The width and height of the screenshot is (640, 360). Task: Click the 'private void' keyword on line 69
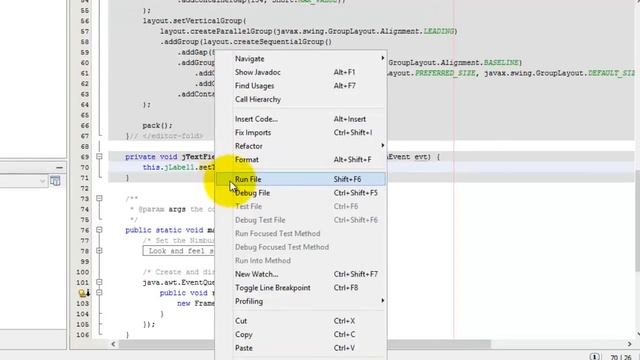[151, 157]
